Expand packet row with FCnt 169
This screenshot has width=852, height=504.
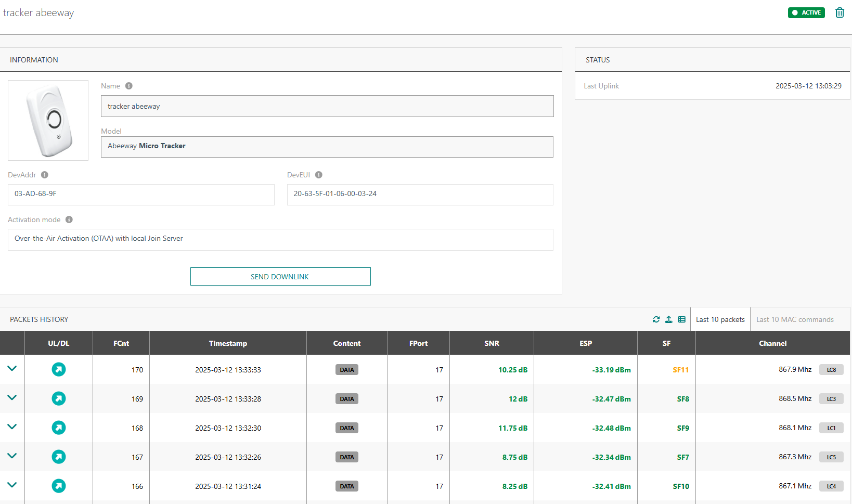click(12, 397)
